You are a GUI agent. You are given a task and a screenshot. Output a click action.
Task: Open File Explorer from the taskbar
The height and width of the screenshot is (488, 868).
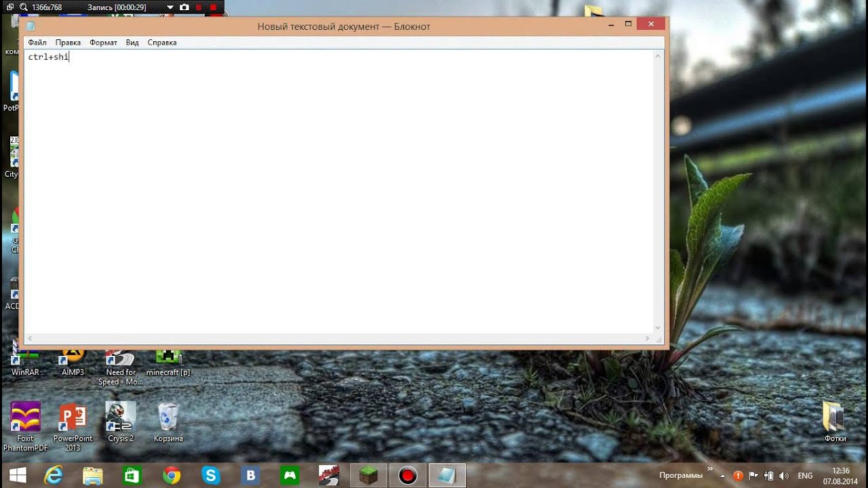click(93, 475)
